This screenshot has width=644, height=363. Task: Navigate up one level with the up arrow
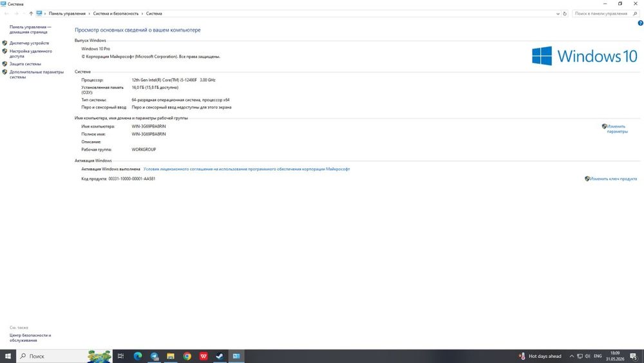tap(31, 14)
